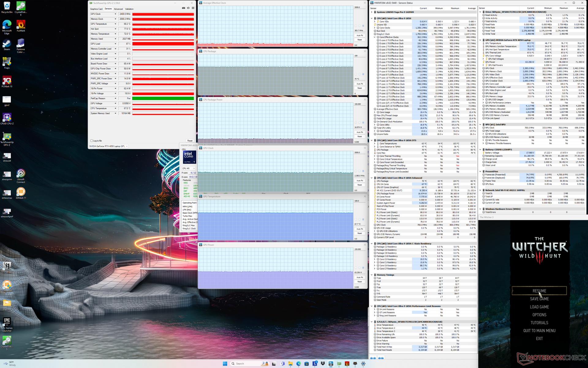The width and height of the screenshot is (588, 368).
Task: Click first color circle in CPU Package graph
Action: point(356,74)
